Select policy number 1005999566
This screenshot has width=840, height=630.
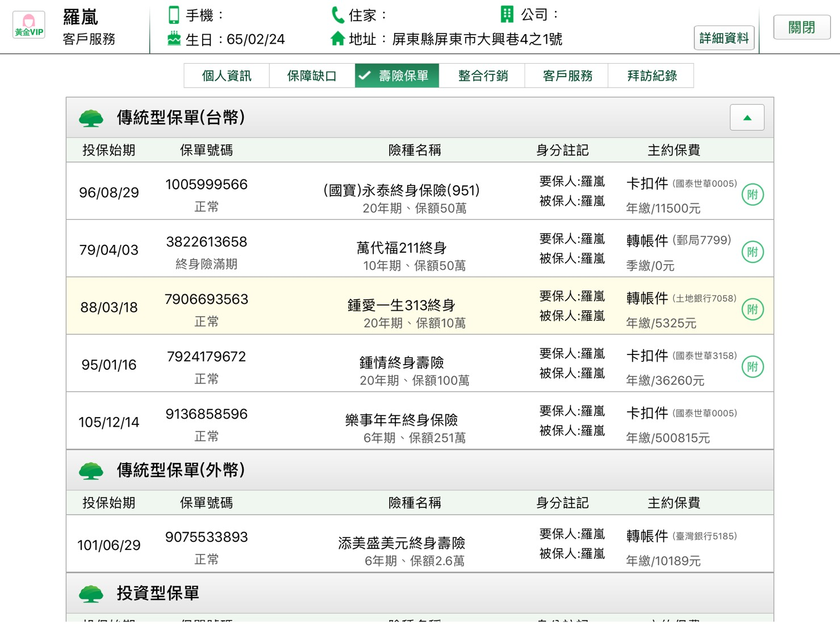point(207,185)
